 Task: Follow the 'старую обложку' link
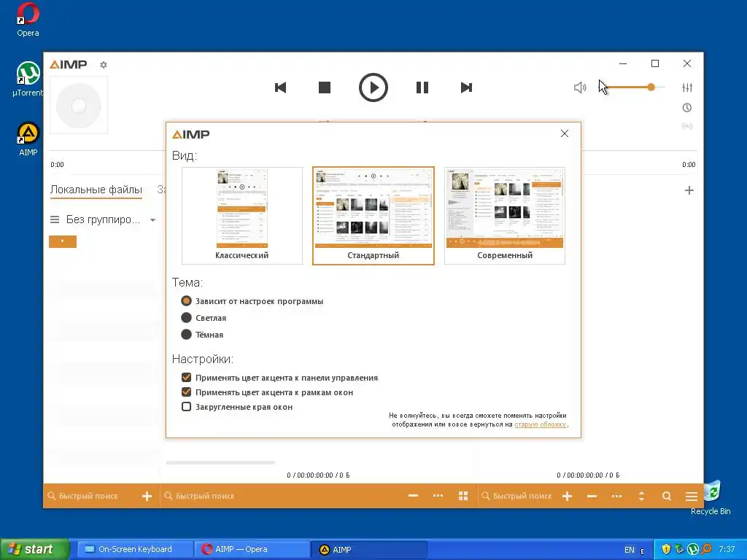point(541,424)
